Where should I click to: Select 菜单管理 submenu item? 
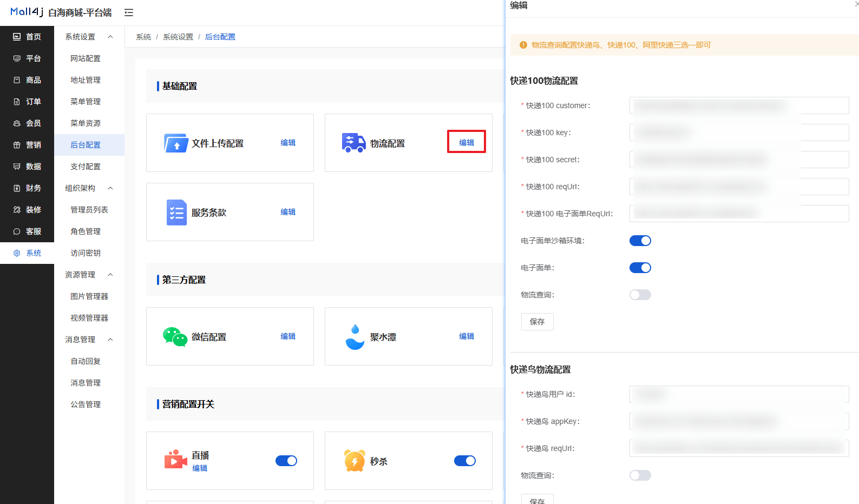(x=89, y=102)
